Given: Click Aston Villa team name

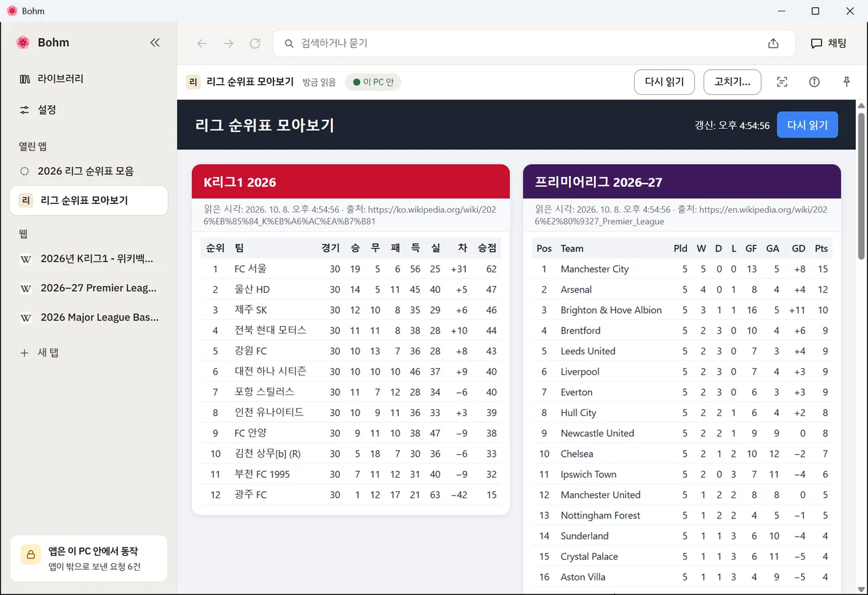Looking at the screenshot, I should [583, 577].
